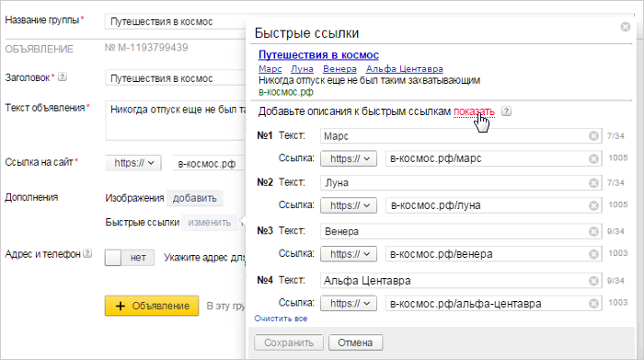
Task: Clear the в-космос.рф/венера link field
Action: [x=593, y=254]
